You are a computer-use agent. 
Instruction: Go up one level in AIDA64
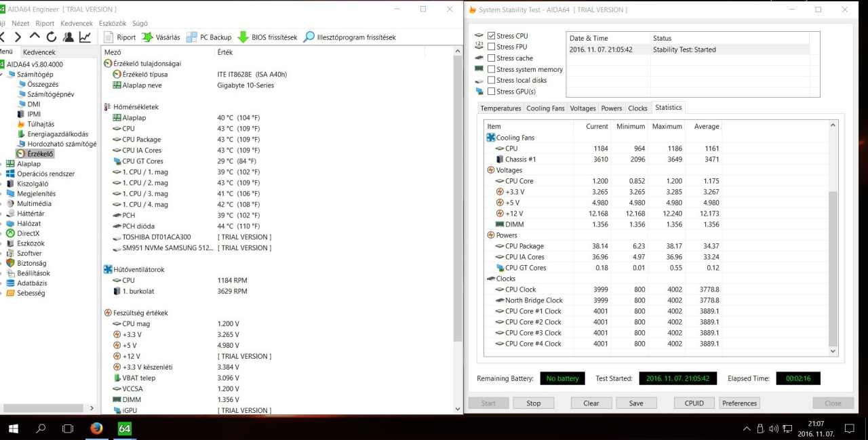(35, 37)
